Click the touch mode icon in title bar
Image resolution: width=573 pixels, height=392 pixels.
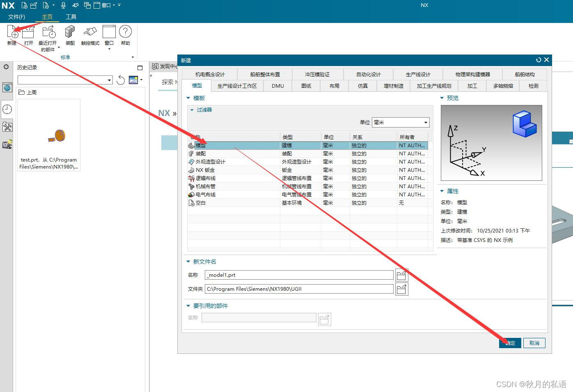pyautogui.click(x=76, y=5)
